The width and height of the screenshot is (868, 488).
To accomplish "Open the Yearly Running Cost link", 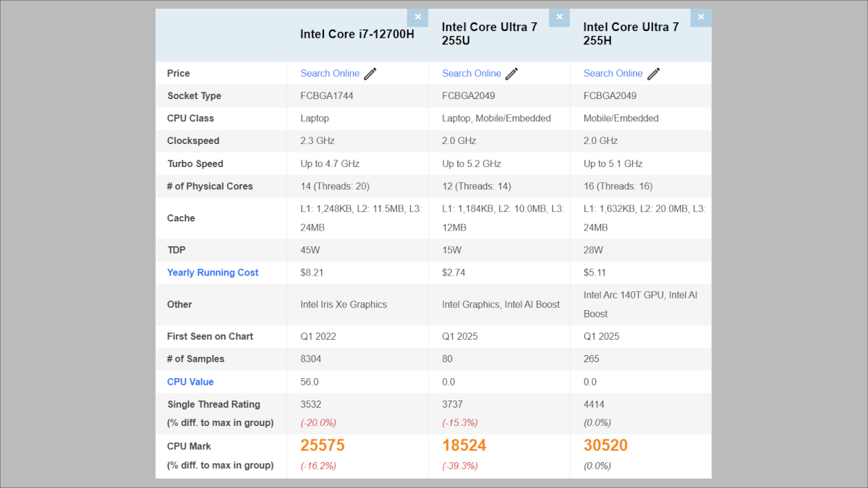I will coord(213,273).
